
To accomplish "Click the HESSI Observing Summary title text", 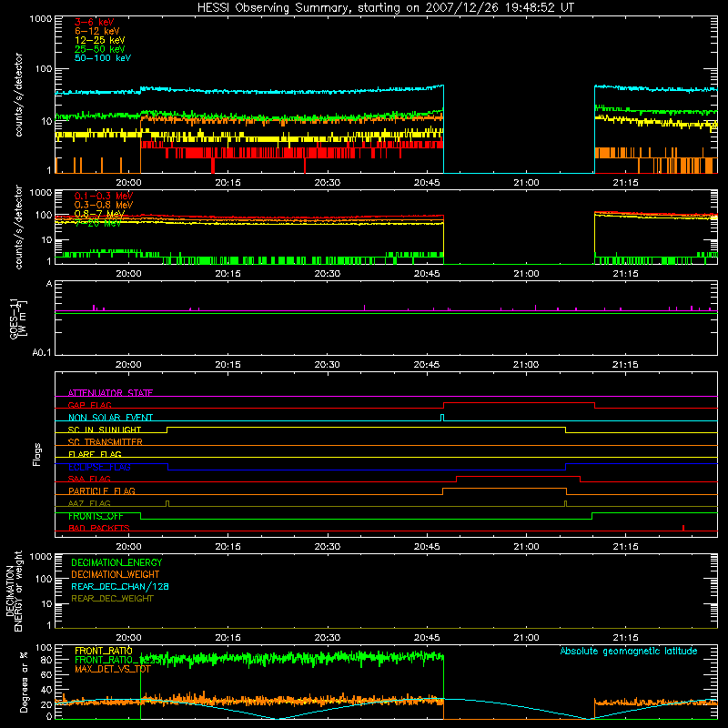I will pos(385,8).
